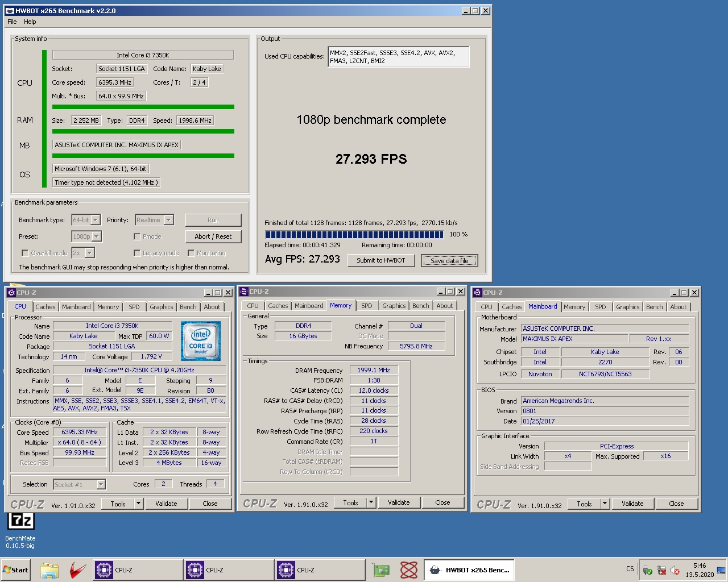
Task: Click Tools button in CPU-Z Memory window
Action: click(351, 502)
